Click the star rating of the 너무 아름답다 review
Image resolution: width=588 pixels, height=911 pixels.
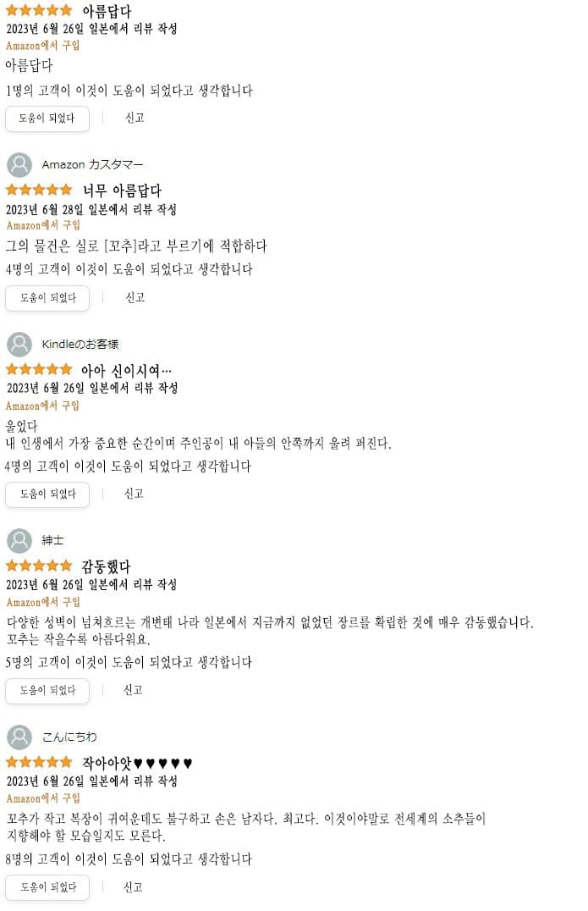(39, 190)
